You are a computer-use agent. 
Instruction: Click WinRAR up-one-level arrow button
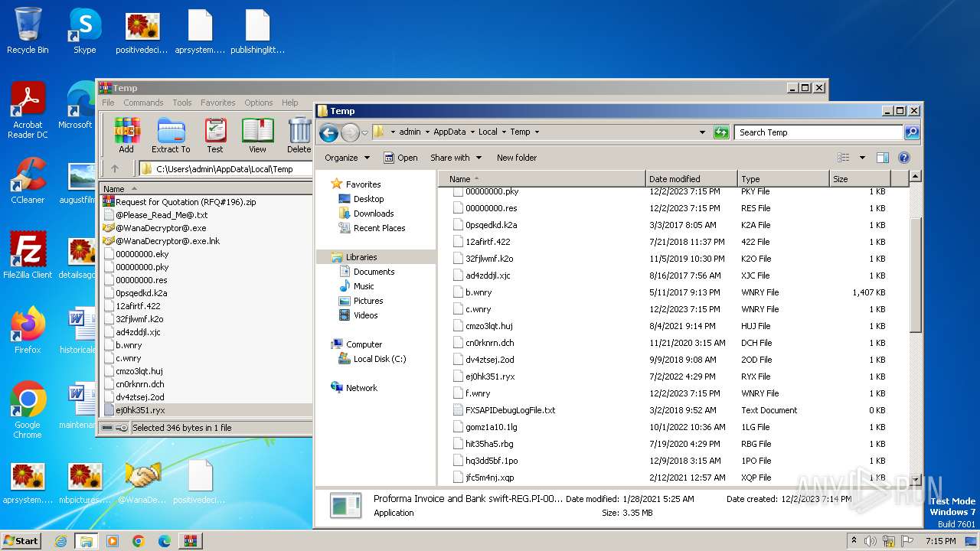115,169
